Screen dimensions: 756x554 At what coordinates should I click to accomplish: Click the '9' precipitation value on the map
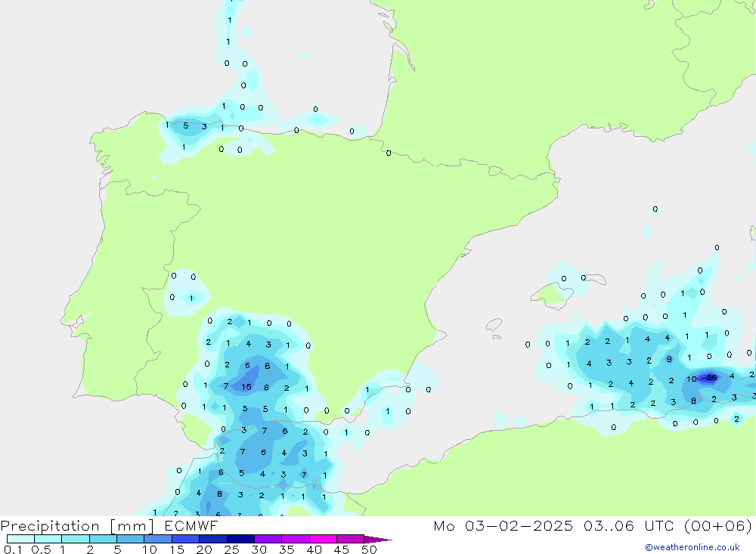(669, 359)
